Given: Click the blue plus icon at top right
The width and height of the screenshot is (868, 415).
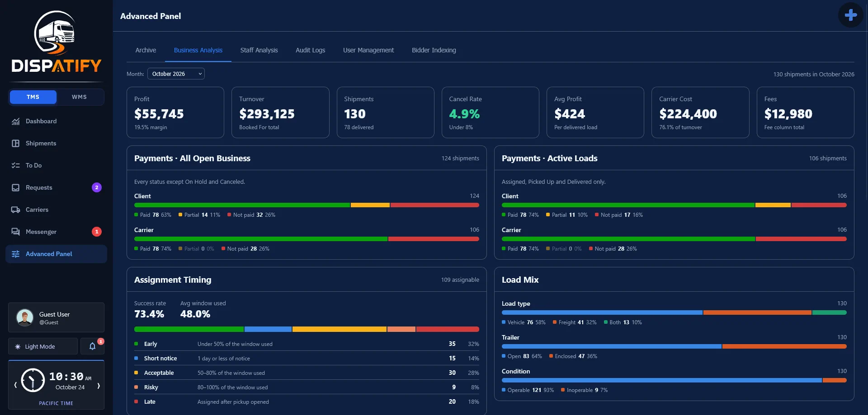Looking at the screenshot, I should pyautogui.click(x=851, y=15).
